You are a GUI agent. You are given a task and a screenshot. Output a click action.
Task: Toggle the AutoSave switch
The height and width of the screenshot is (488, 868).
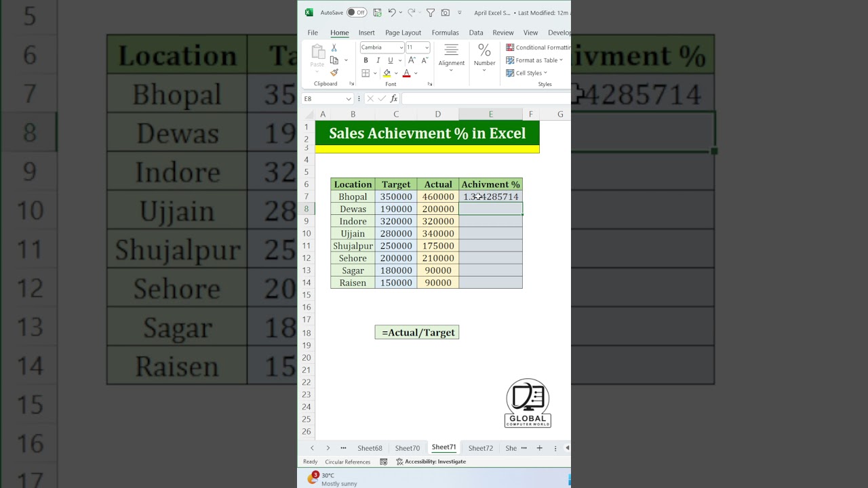coord(356,12)
